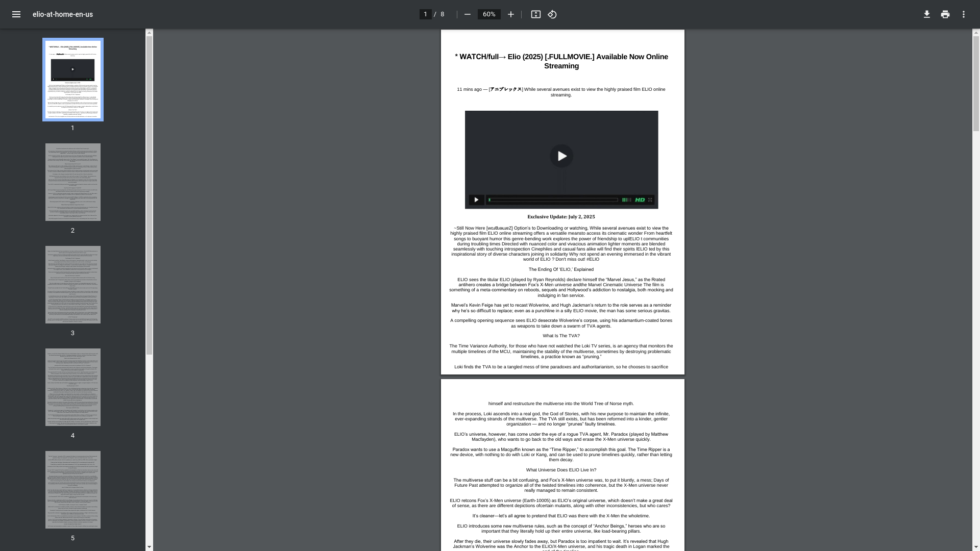
Task: Click the video progress bar
Action: click(x=553, y=200)
